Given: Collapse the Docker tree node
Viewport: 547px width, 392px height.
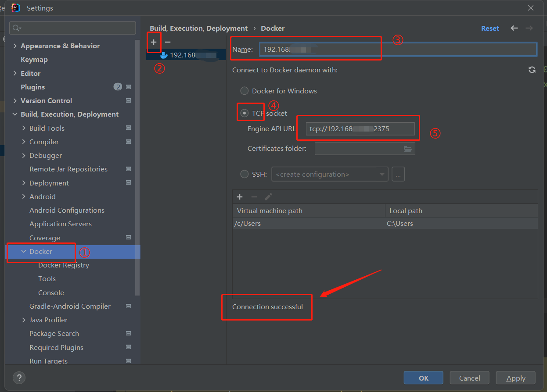Looking at the screenshot, I should pyautogui.click(x=24, y=252).
